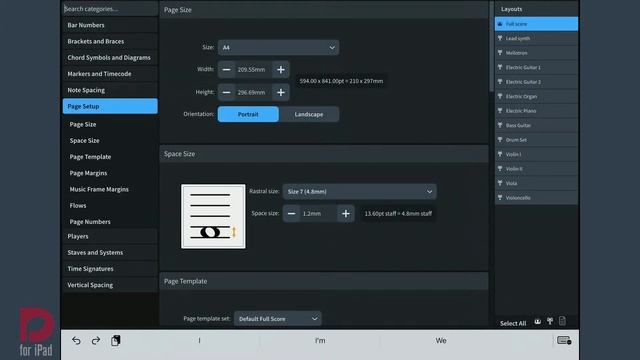Tap the paste clipboard icon
Viewport: 640px width, 360px height.
[x=116, y=340]
